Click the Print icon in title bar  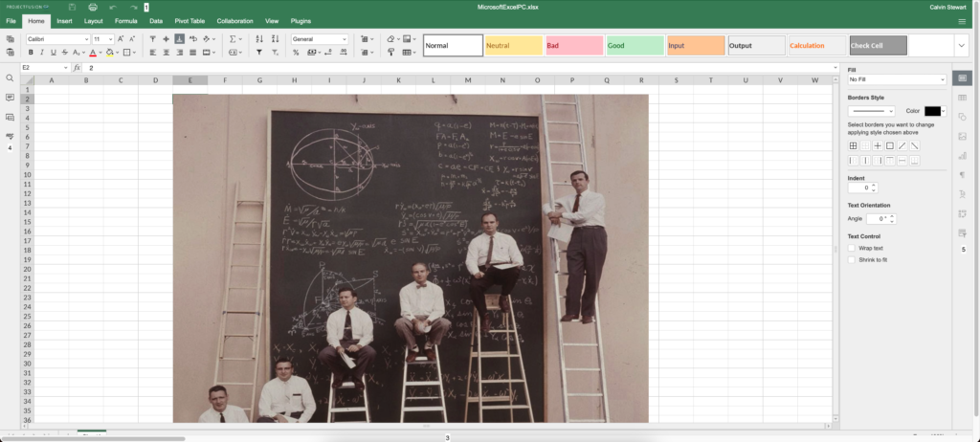point(93,7)
